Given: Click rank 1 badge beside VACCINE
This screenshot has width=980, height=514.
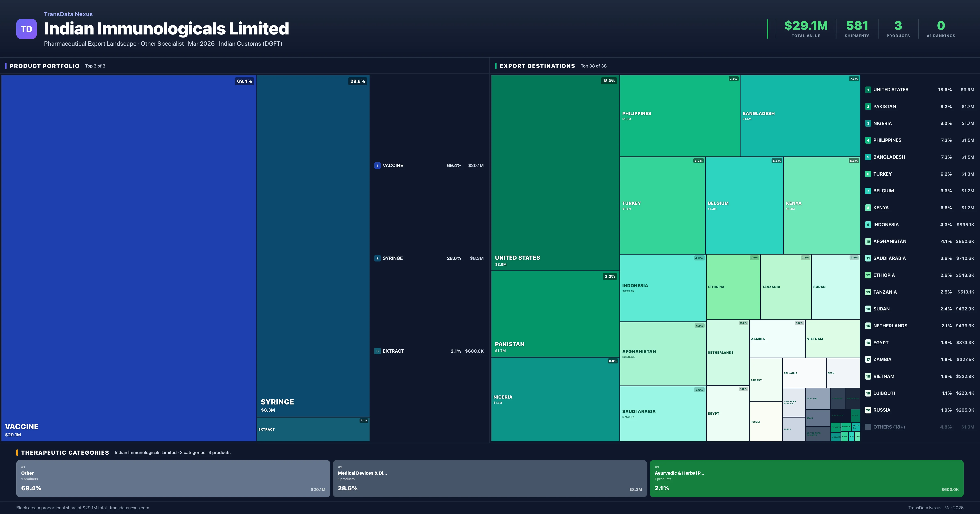Looking at the screenshot, I should pyautogui.click(x=377, y=165).
